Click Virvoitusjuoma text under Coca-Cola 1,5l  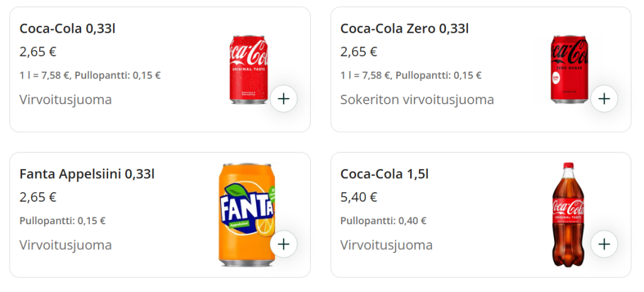point(386,245)
